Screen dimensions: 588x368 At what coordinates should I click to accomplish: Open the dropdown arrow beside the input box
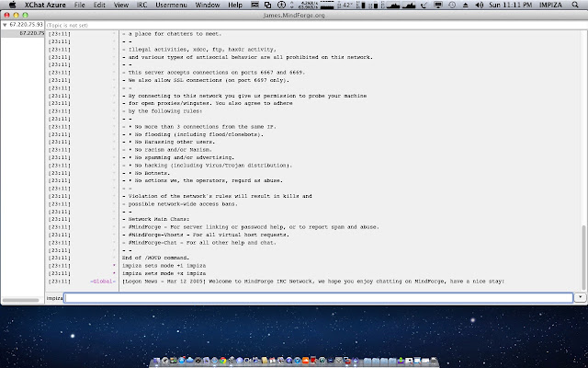tap(580, 297)
